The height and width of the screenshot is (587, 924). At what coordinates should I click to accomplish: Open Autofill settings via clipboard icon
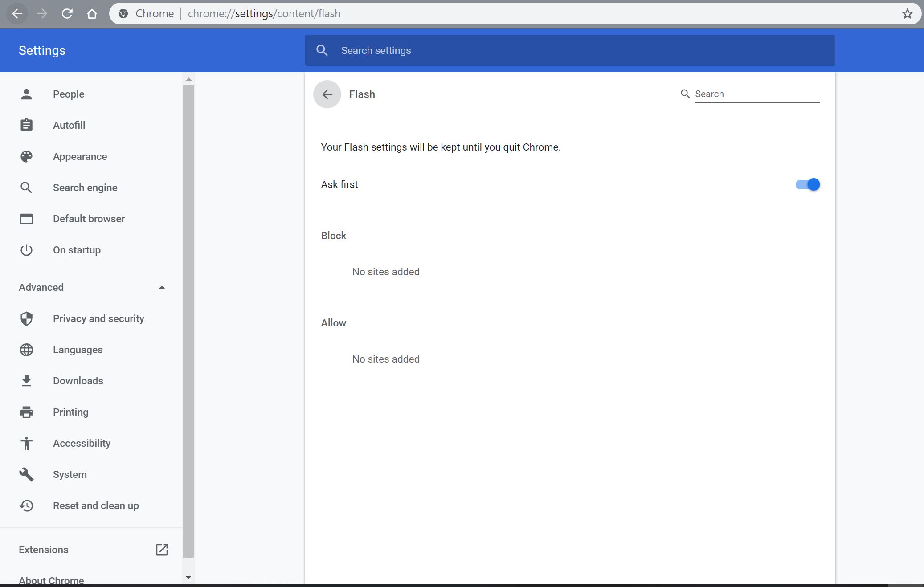pyautogui.click(x=26, y=125)
